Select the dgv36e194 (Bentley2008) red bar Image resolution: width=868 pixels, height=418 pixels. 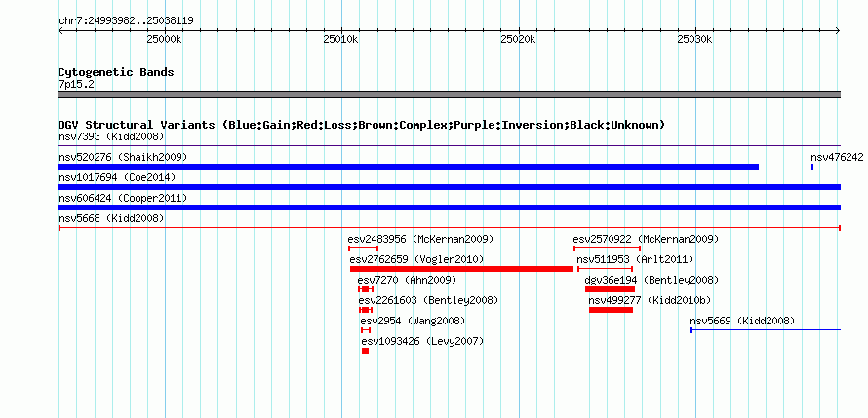pos(610,289)
